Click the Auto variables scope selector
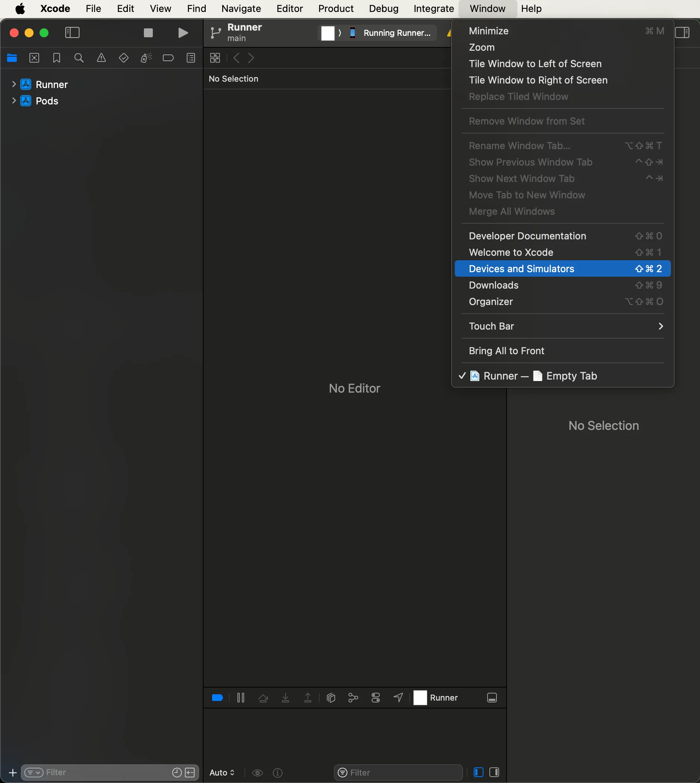700x783 pixels. 222,772
